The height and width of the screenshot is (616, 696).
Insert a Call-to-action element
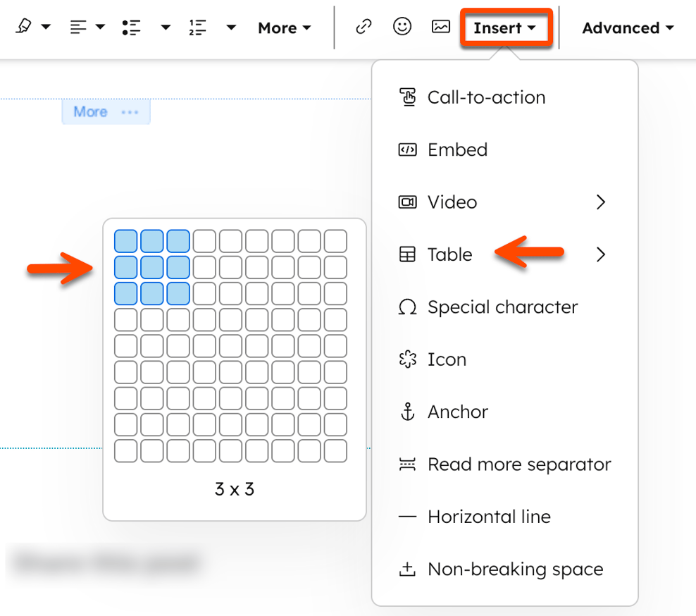[486, 97]
